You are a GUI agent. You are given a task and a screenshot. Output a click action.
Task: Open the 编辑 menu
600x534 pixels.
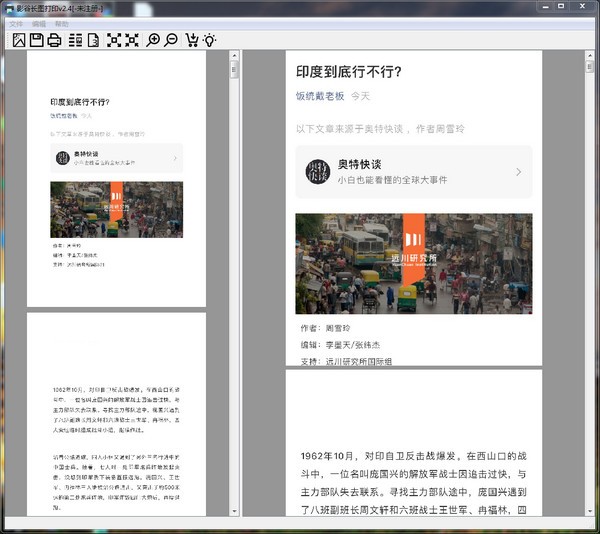click(x=39, y=23)
